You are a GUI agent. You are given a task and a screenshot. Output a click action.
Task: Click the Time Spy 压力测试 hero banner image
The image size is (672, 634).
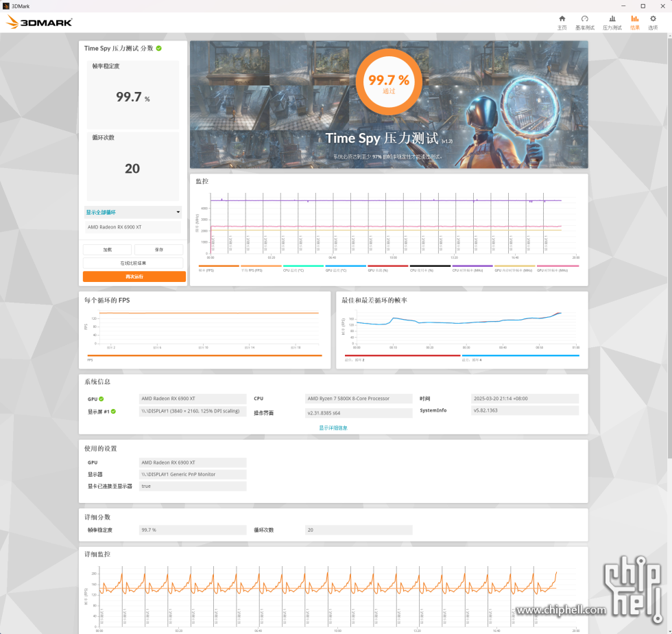(389, 105)
